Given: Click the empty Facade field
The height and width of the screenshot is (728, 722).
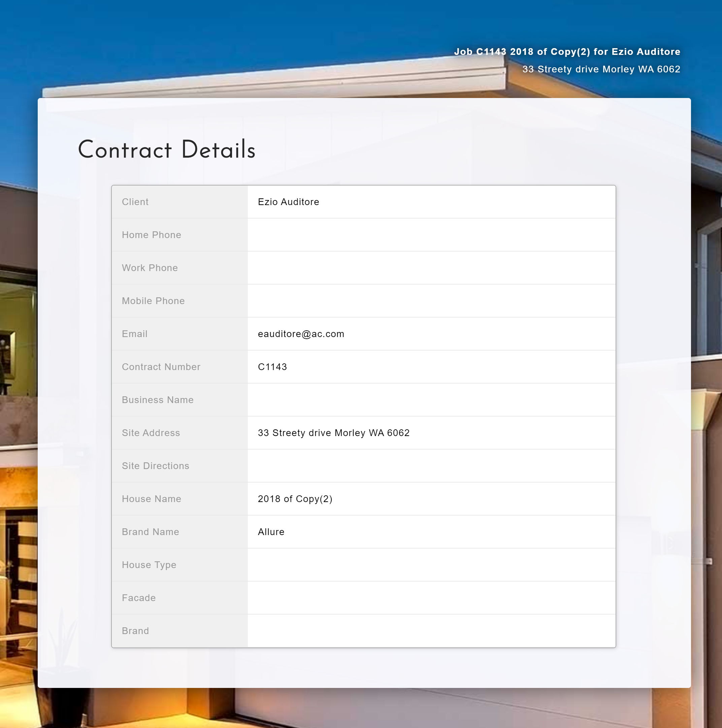Looking at the screenshot, I should point(431,598).
